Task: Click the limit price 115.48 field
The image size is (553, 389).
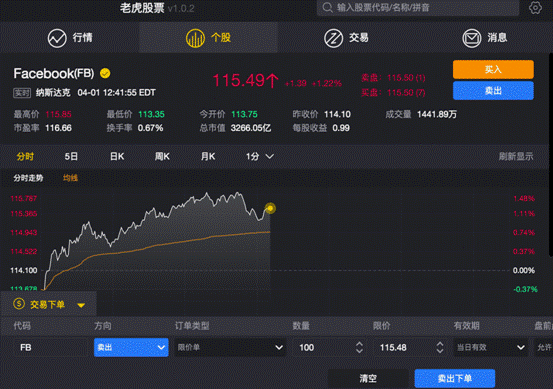Action: 405,348
